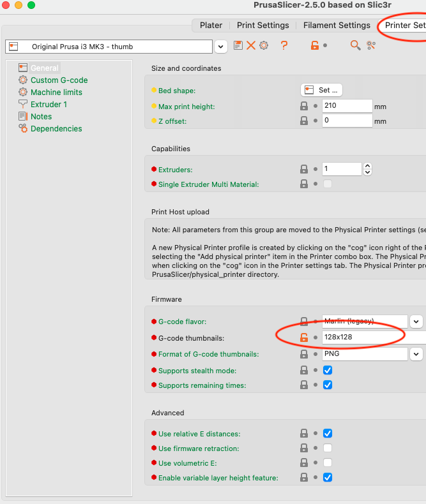Click the Max print height label
This screenshot has height=504, width=426.
click(x=186, y=107)
